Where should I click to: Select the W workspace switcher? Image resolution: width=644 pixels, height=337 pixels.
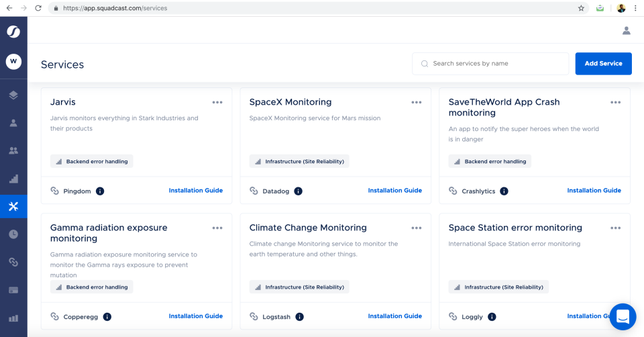[x=13, y=62]
